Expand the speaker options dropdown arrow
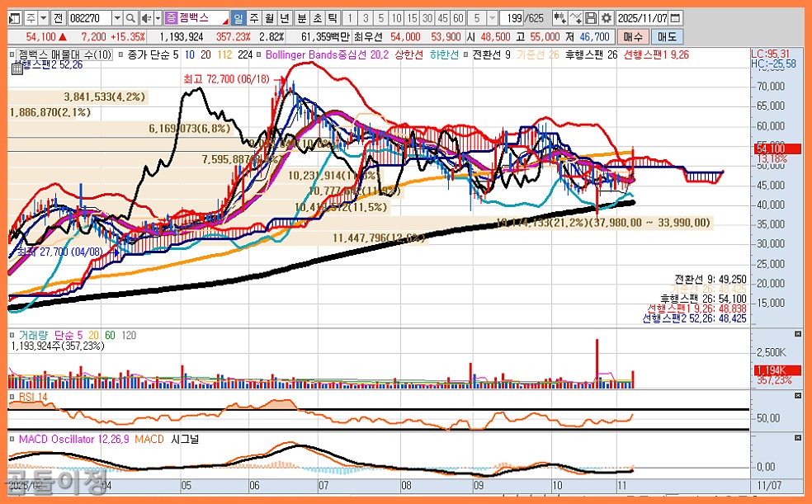 tap(158, 19)
